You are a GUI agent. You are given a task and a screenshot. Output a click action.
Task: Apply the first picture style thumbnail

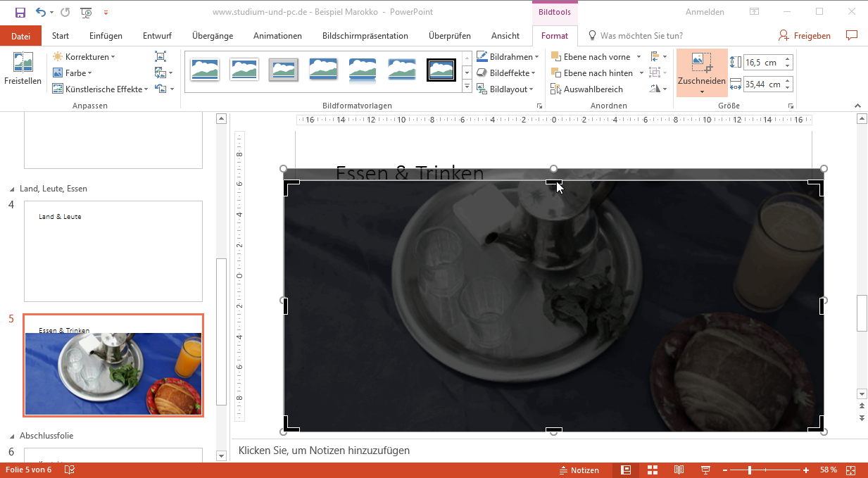205,70
